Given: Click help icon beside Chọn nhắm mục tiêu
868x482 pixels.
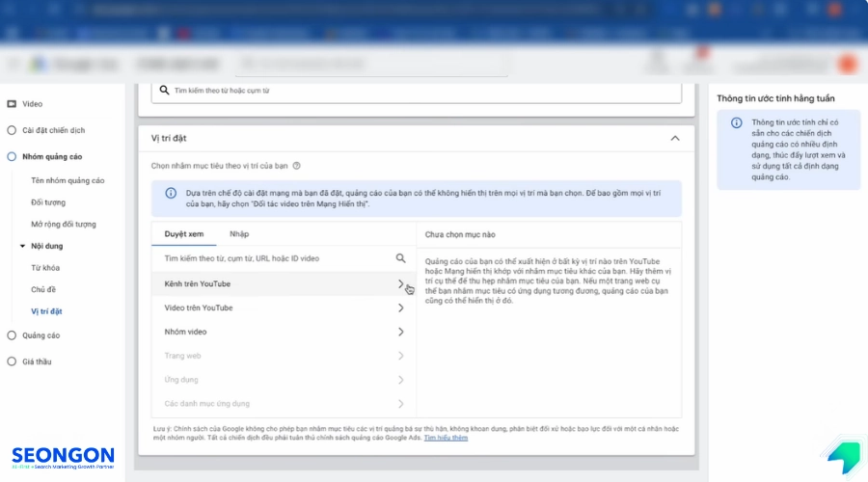Looking at the screenshot, I should click(297, 166).
